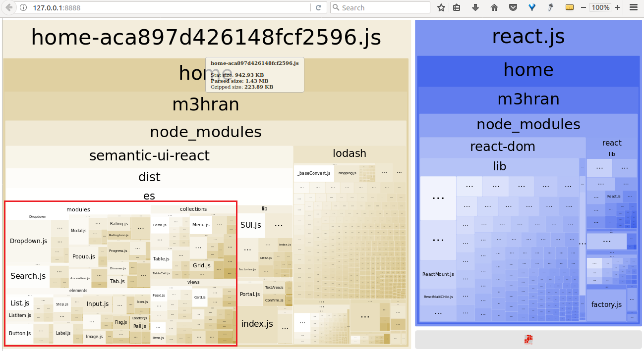Zoom into semantic-ui-react package block
This screenshot has width=644, height=351.
(x=149, y=155)
